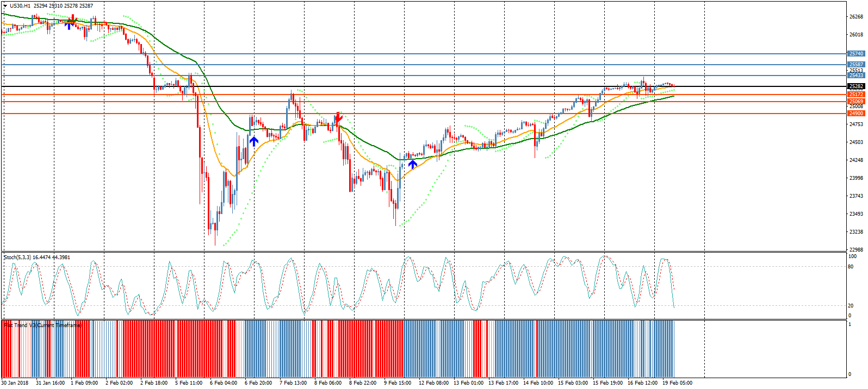Image resolution: width=868 pixels, height=389 pixels.
Task: Click the US30,H1 symbol title text
Action: [20, 6]
